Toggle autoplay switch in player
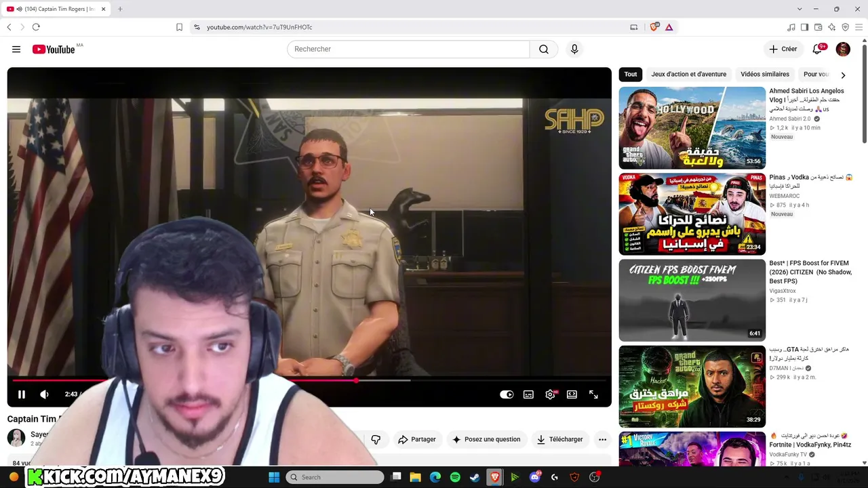The height and width of the screenshot is (488, 868). (x=507, y=394)
